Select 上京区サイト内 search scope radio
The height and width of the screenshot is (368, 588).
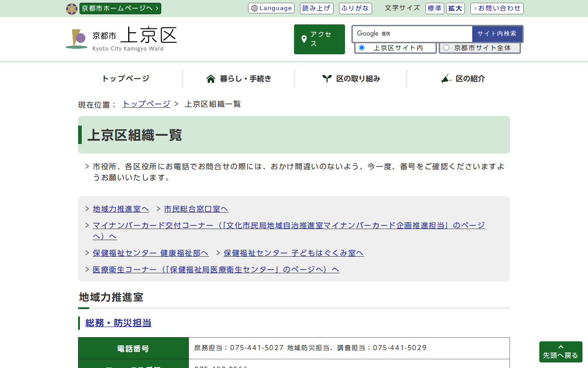362,48
